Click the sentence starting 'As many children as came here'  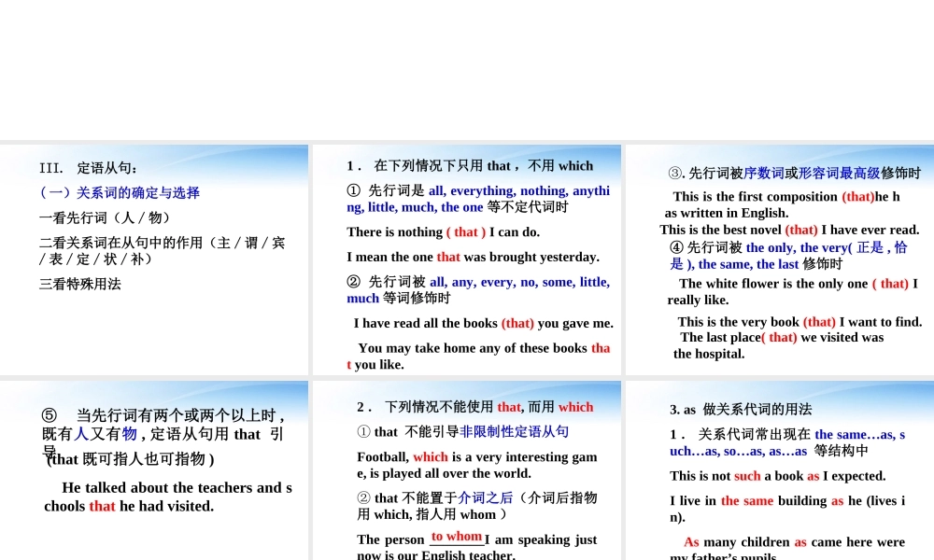tap(787, 549)
